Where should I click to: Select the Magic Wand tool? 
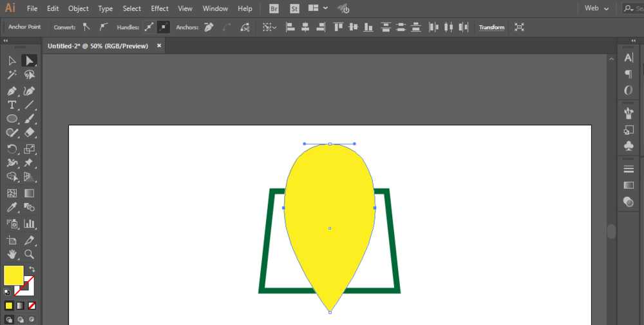pos(12,75)
